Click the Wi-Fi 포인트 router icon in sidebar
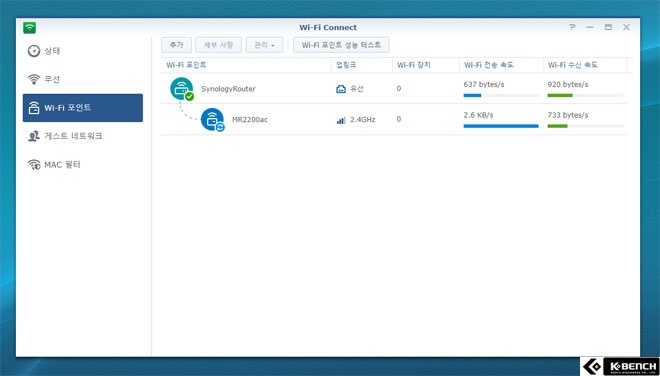 34,108
